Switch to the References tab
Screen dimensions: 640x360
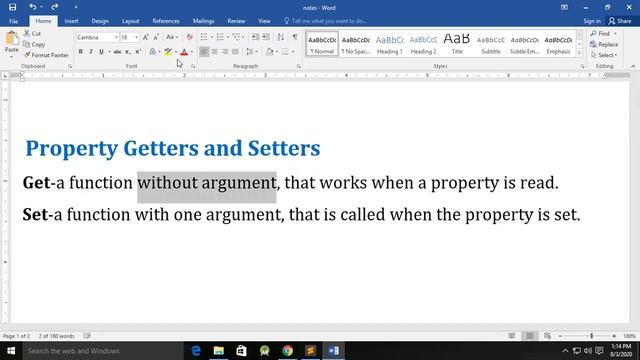166,21
